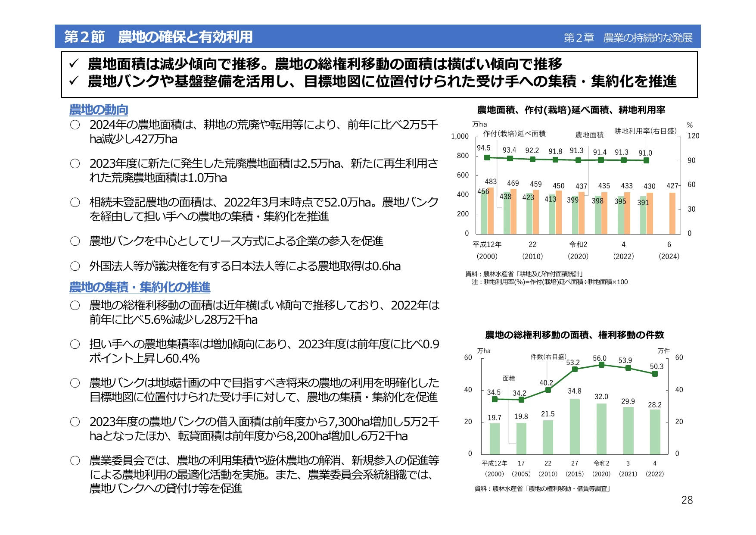Image resolution: width=756 pixels, height=535 pixels.
Task: Select the 50.3 count data label
Action: 656,366
